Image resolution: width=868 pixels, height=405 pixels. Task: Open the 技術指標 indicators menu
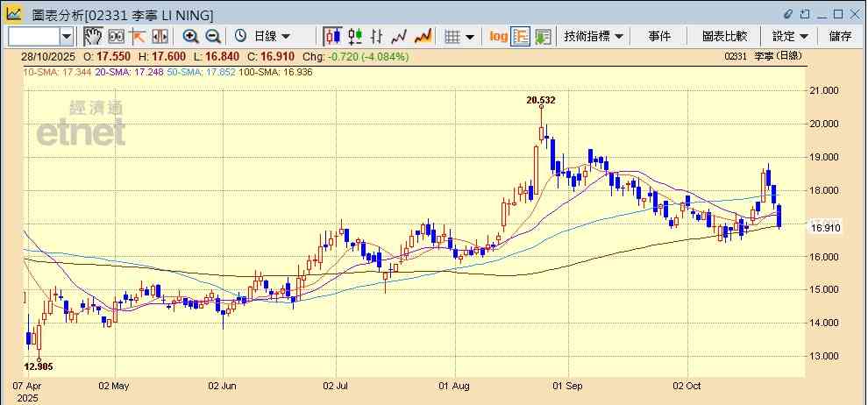(594, 36)
